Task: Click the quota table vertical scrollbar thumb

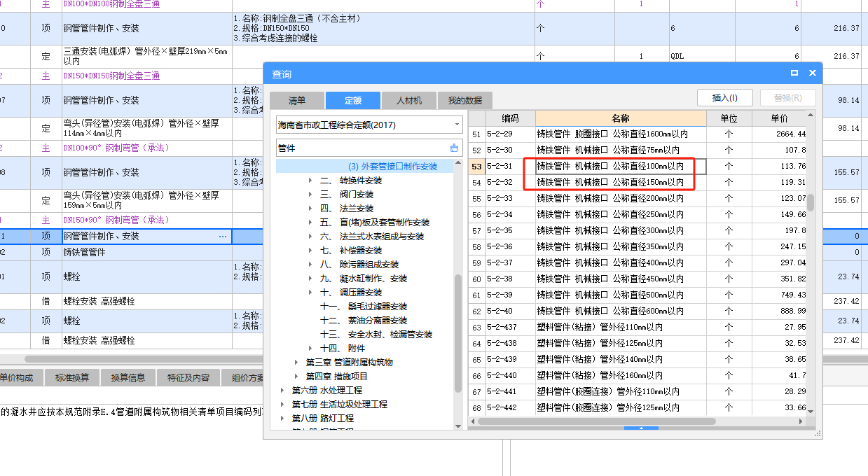Action: pos(811,202)
